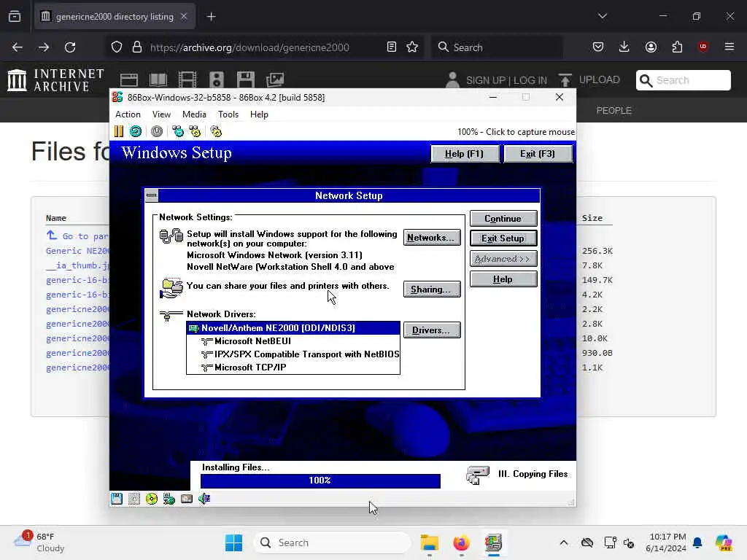
Task: Show hidden system tray icons
Action: tap(564, 542)
